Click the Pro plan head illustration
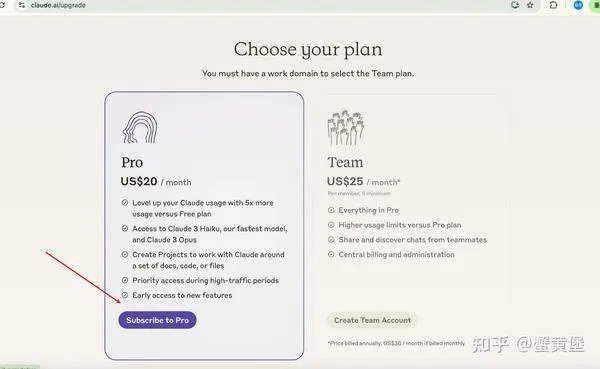 [140, 128]
